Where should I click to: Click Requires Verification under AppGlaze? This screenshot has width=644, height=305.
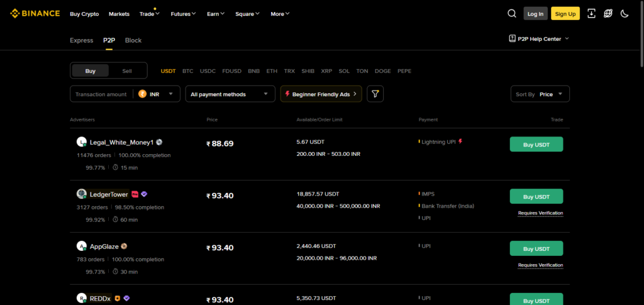[540, 265]
